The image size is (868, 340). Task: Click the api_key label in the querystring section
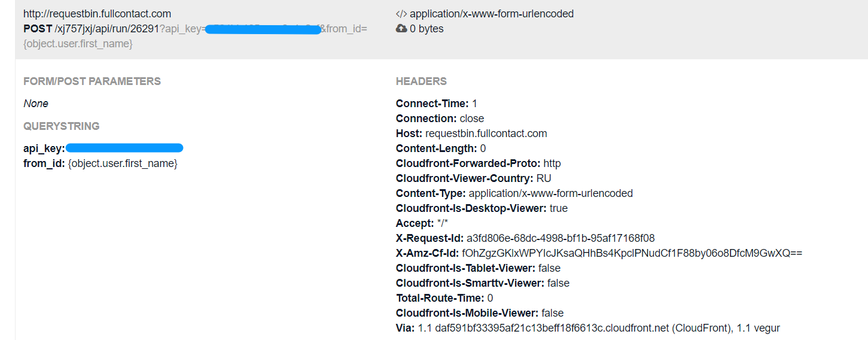pyautogui.click(x=44, y=148)
